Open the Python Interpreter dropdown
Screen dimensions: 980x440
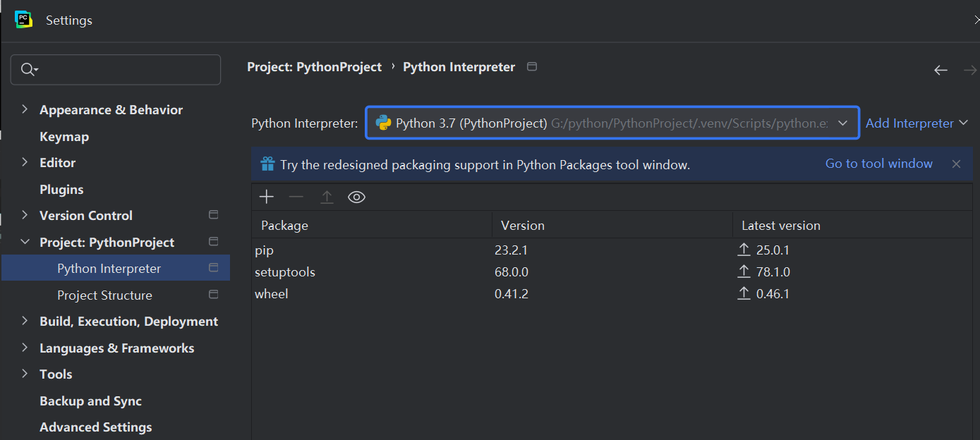click(x=842, y=123)
